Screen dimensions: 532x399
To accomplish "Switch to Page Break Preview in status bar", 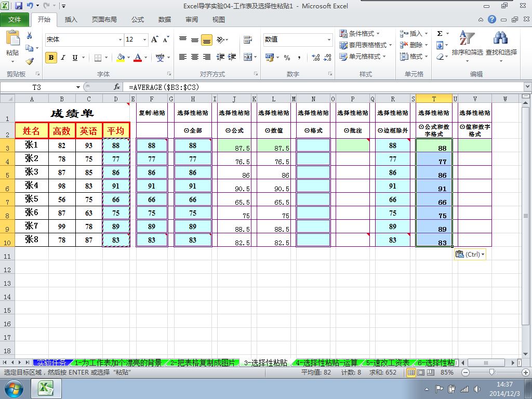I will point(431,373).
